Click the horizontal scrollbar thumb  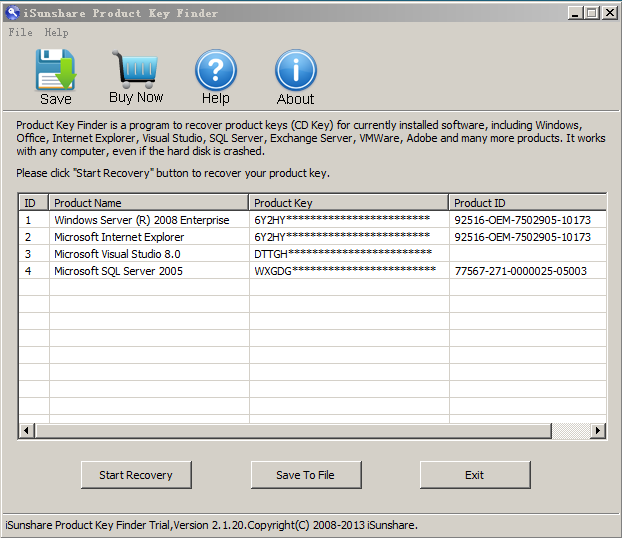pos(293,430)
